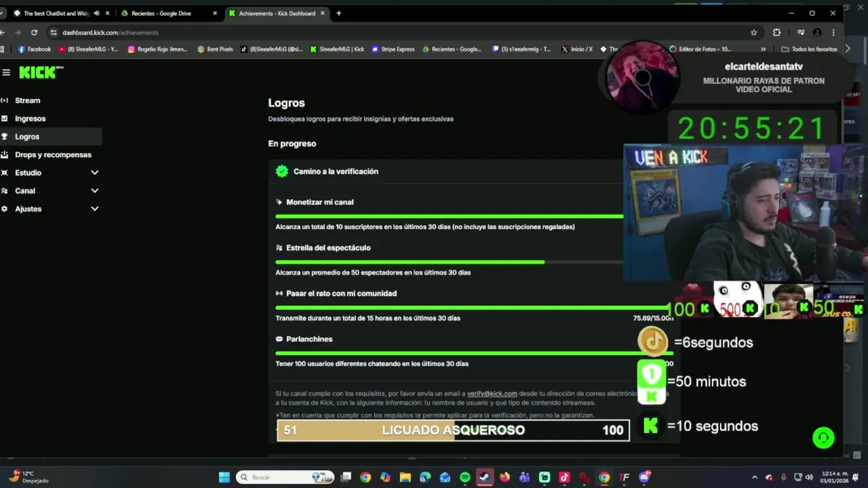The width and height of the screenshot is (868, 488).
Task: Bookmark this page with star icon
Action: click(x=753, y=33)
